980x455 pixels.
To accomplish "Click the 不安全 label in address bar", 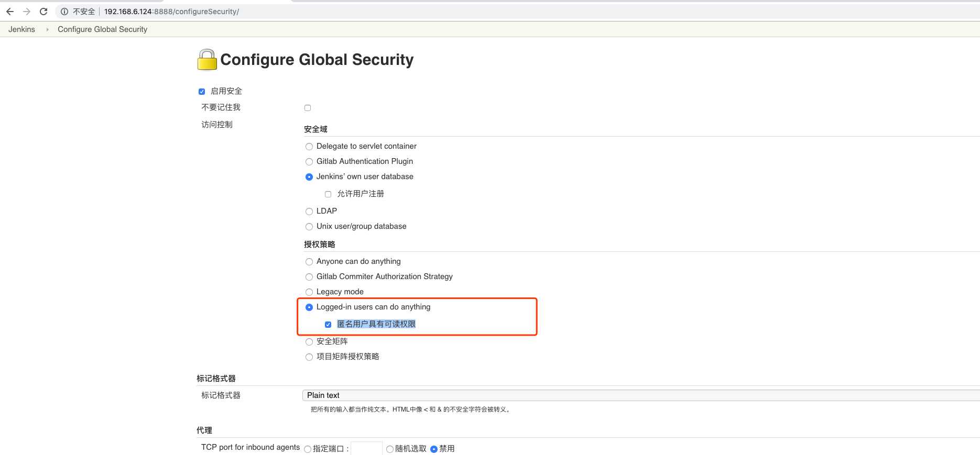I will point(84,12).
